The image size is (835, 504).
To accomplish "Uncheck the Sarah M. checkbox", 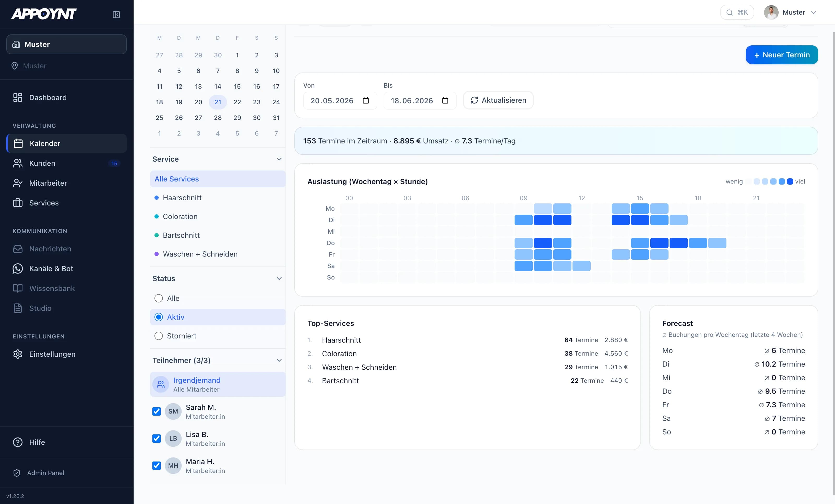I will 157,411.
